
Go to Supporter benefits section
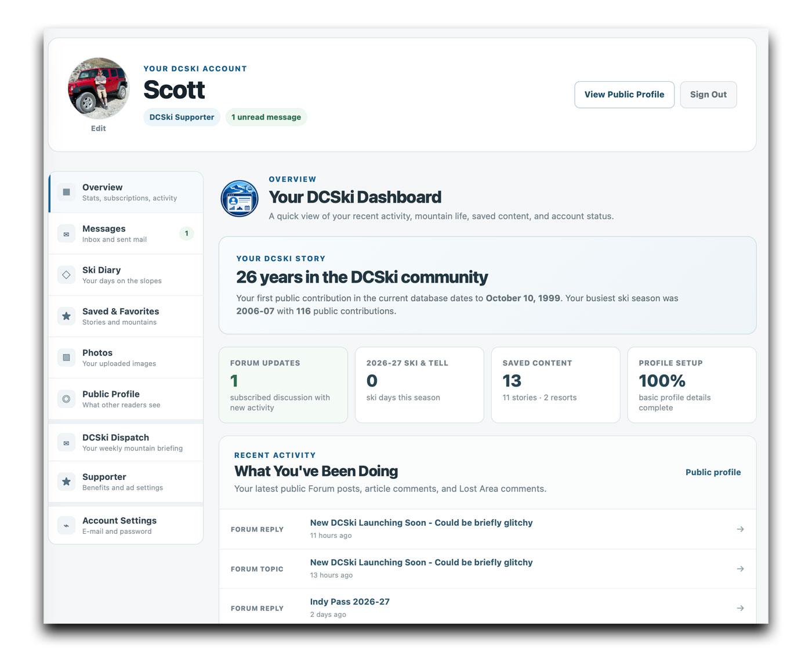click(126, 482)
